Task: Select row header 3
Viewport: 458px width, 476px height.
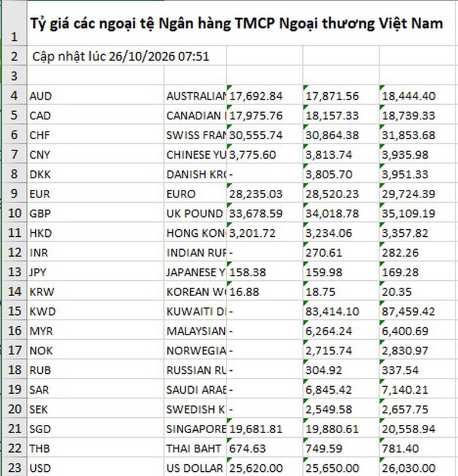Action: pos(14,75)
